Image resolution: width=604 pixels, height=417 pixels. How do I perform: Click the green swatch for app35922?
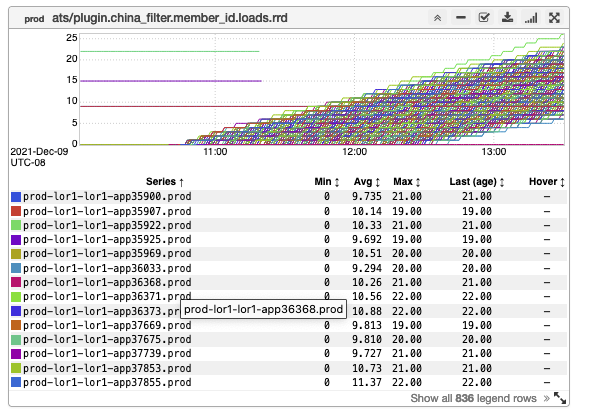[15, 226]
